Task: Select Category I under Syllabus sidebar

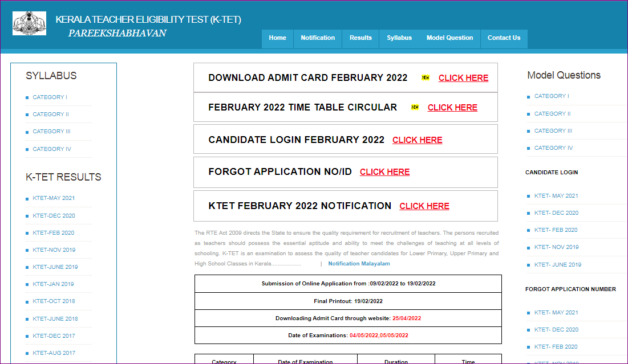Action: tap(50, 97)
